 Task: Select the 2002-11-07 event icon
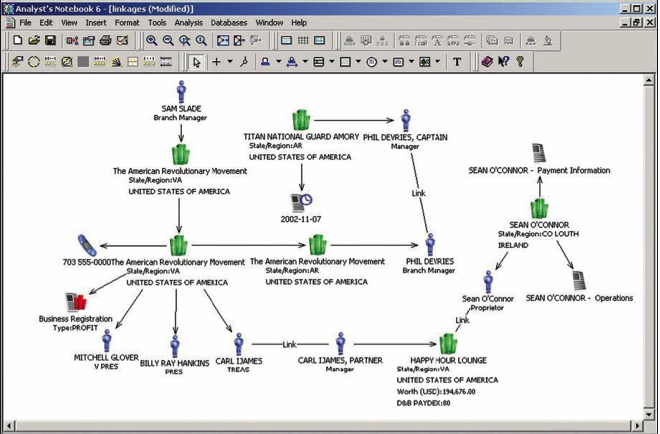[301, 203]
